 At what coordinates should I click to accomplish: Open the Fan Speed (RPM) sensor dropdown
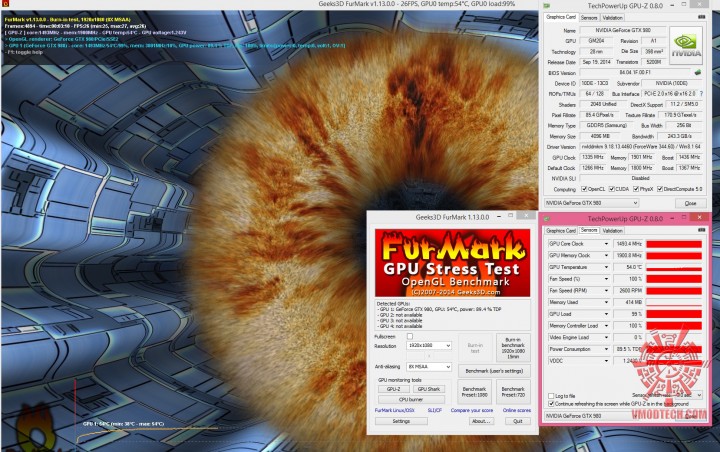[606, 291]
